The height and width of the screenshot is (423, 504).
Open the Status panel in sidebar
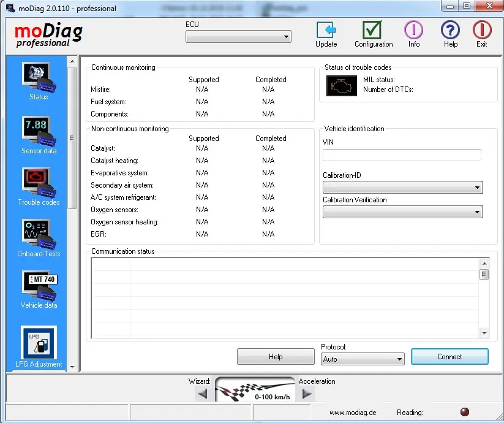pos(39,81)
